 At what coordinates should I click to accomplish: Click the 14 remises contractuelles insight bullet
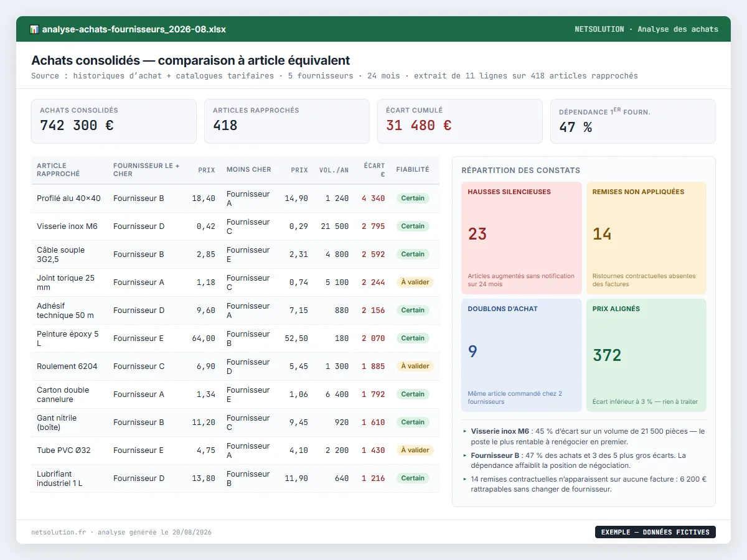click(585, 485)
